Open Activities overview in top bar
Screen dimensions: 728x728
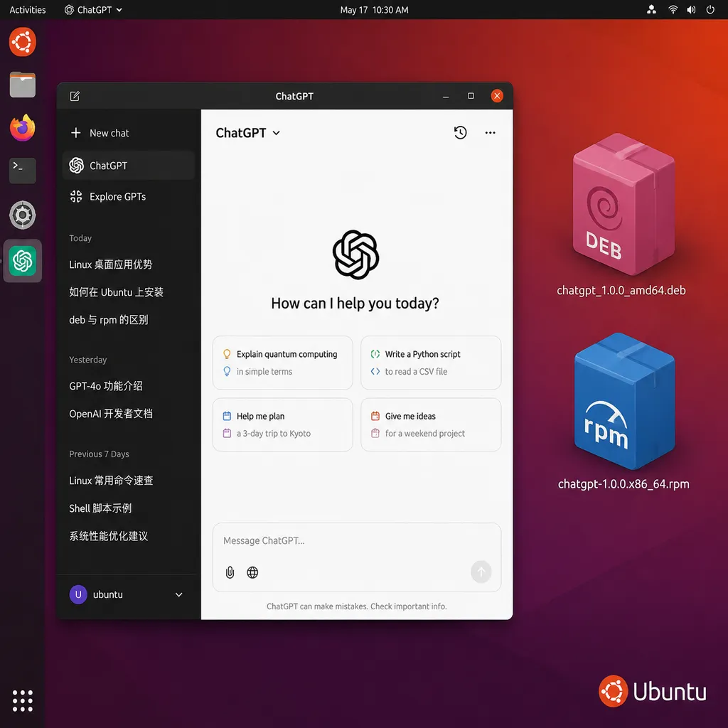(28, 10)
